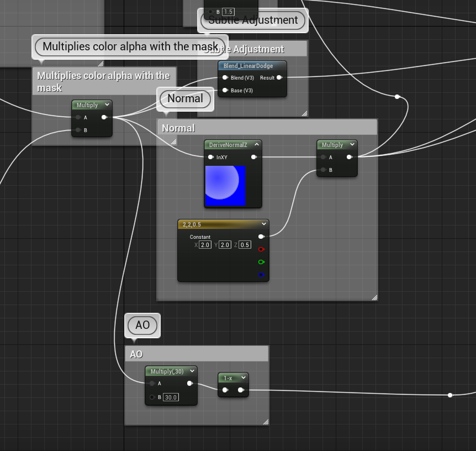Click the red channel output pin on the 2,2,0.5 constant
The width and height of the screenshot is (476, 451).
click(x=261, y=249)
